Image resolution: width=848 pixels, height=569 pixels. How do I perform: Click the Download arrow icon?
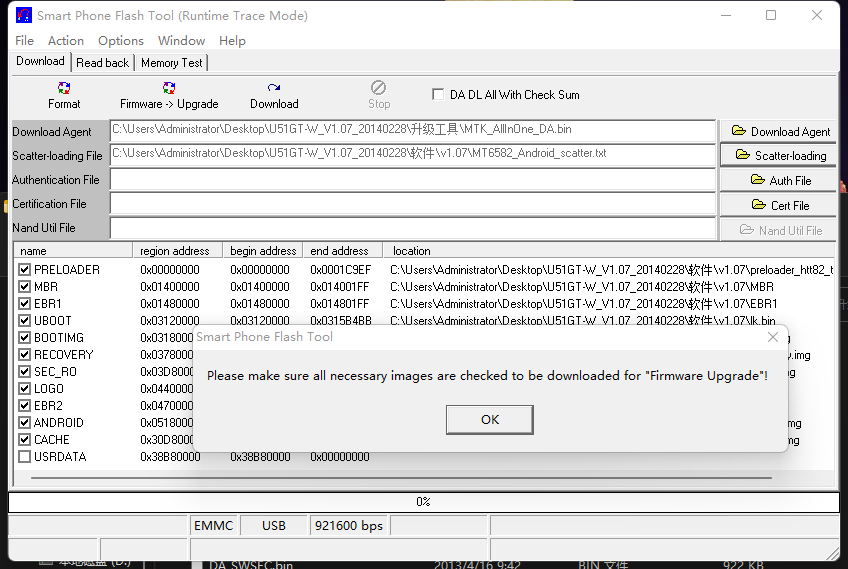click(x=274, y=88)
